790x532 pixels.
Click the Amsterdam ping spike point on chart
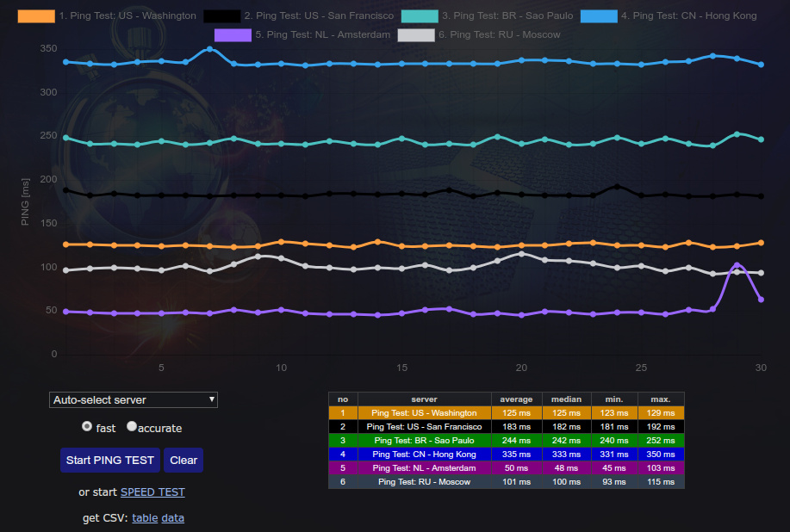click(x=737, y=265)
